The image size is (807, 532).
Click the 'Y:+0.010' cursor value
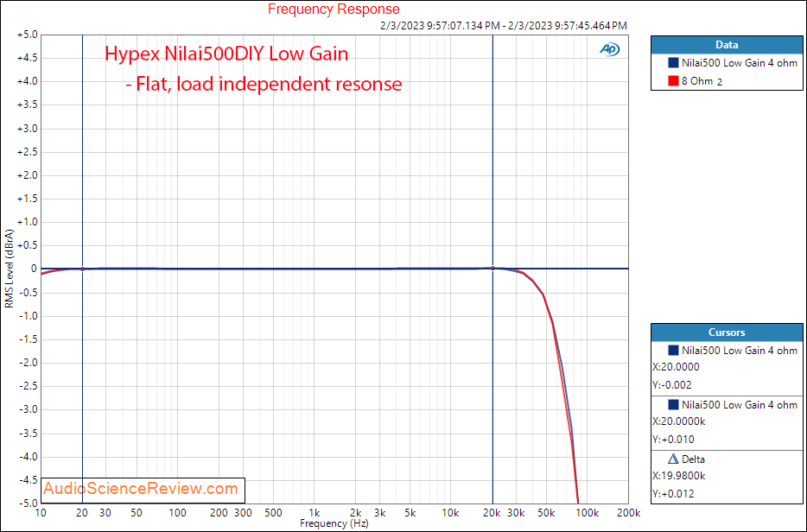pos(673,440)
